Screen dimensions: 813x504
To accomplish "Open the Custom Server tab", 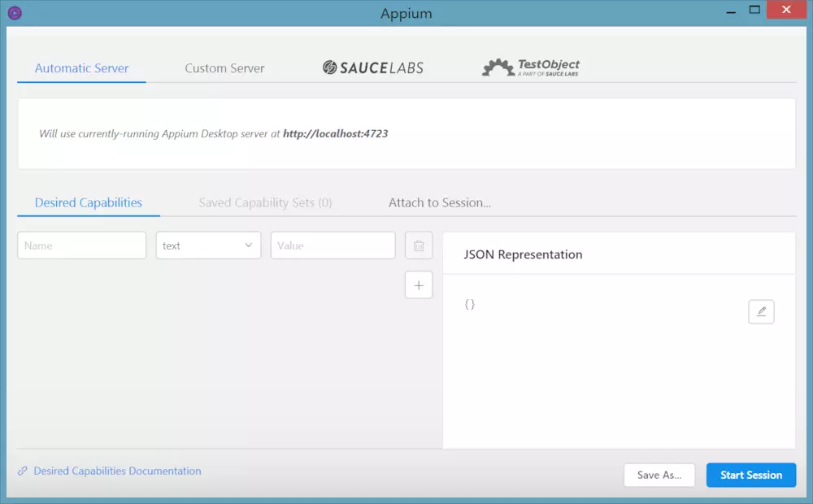I will [224, 68].
